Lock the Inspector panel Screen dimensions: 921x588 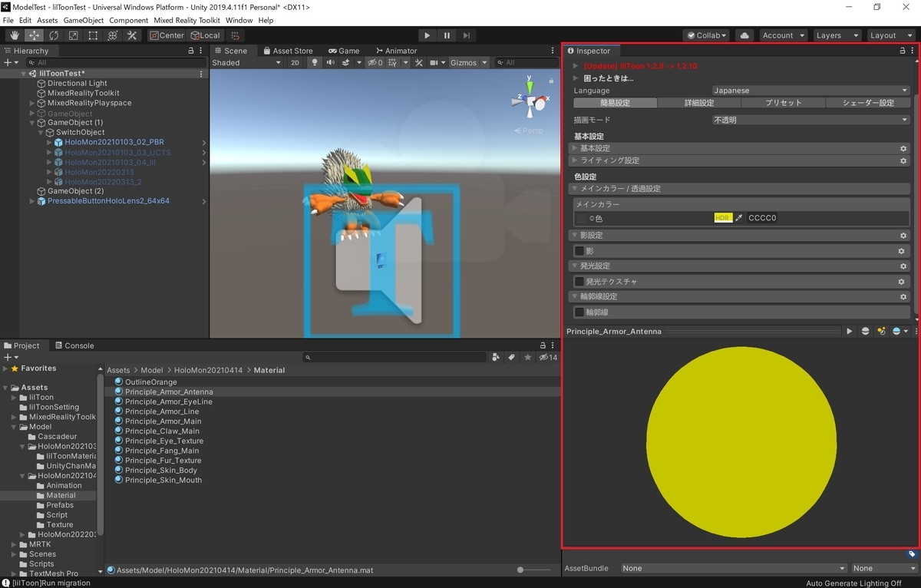(x=903, y=51)
